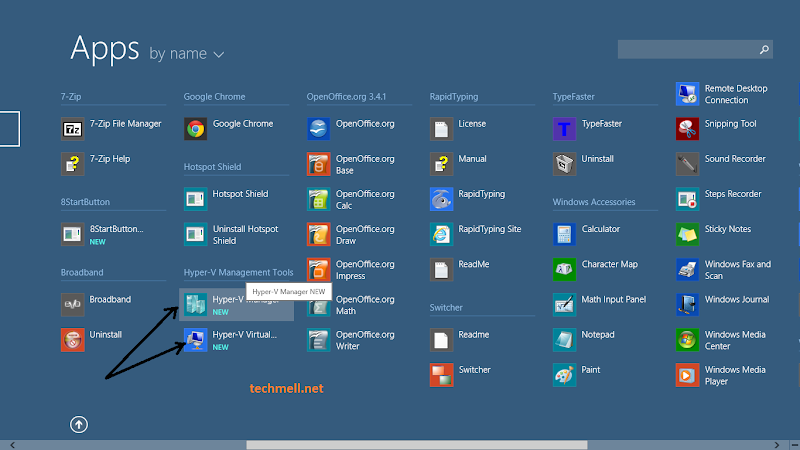The image size is (800, 450).
Task: Launch the Steps Recorder icon
Action: (687, 199)
